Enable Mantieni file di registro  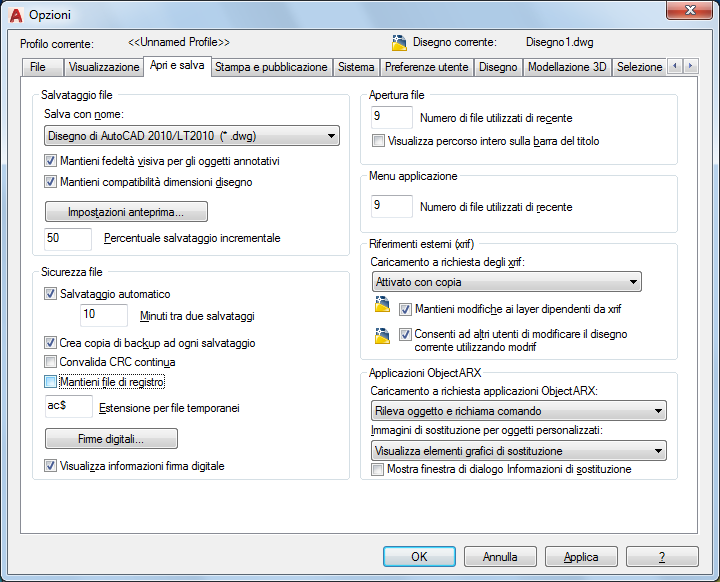click(50, 382)
